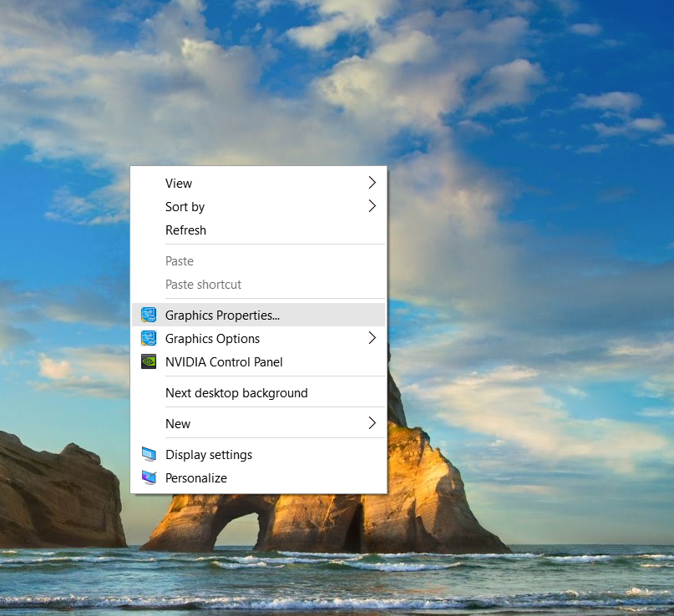Open the New menu to create items
Image resolution: width=674 pixels, height=616 pixels.
(178, 423)
